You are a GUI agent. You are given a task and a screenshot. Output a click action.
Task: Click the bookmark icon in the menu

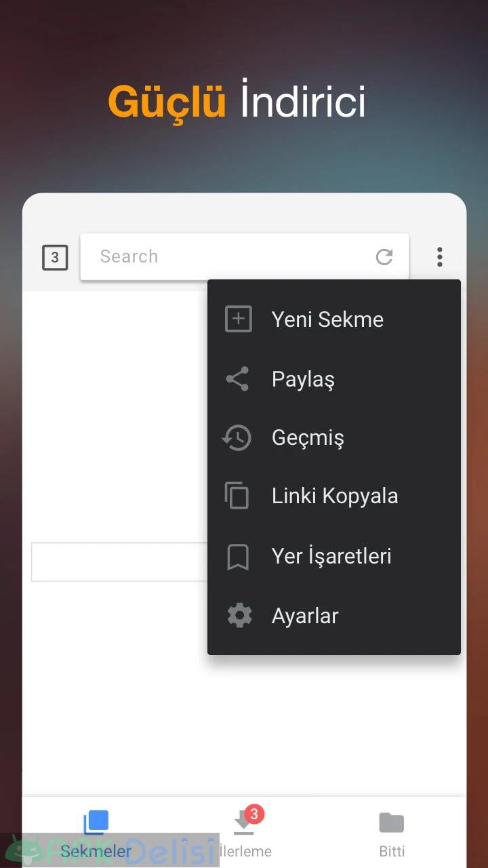click(x=237, y=557)
